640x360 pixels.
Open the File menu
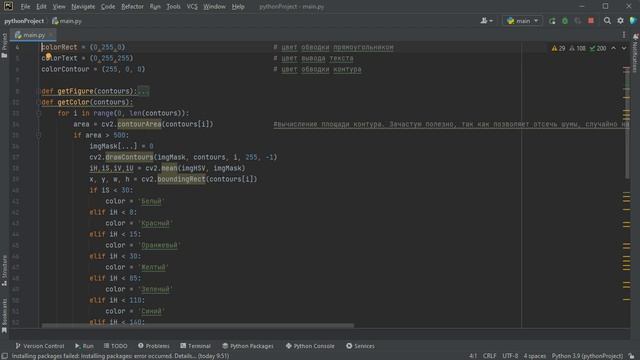25,7
